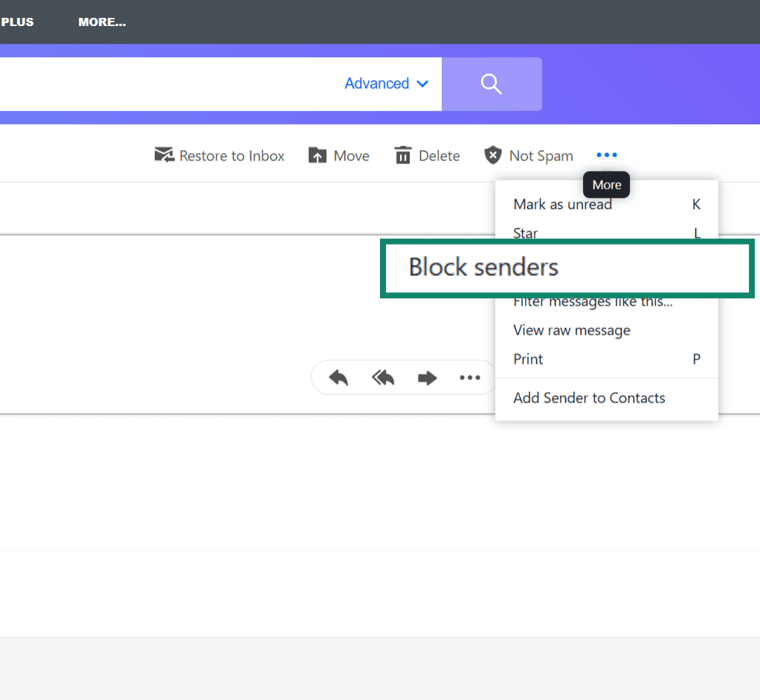Select the Reply icon
This screenshot has width=760, height=700.
pyautogui.click(x=337, y=377)
